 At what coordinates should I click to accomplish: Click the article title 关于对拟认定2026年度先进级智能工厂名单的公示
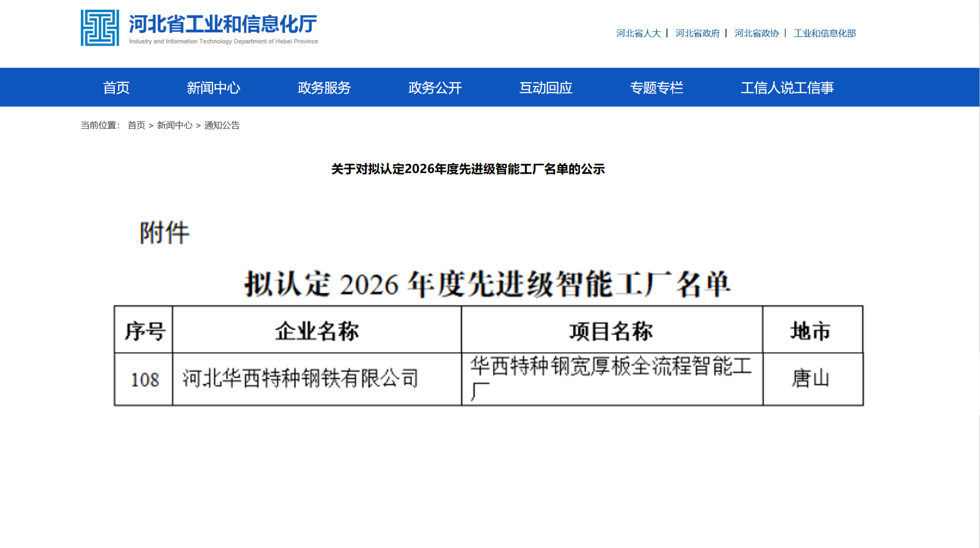[468, 169]
